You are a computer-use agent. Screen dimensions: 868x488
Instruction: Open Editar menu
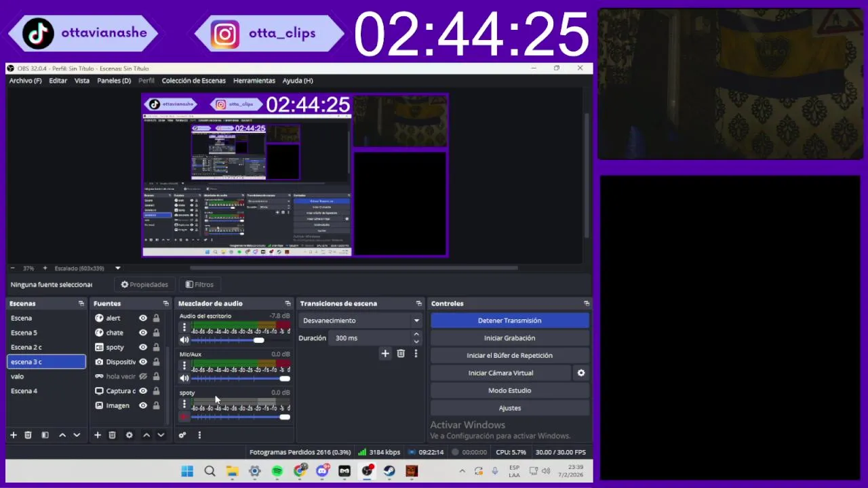(x=58, y=81)
